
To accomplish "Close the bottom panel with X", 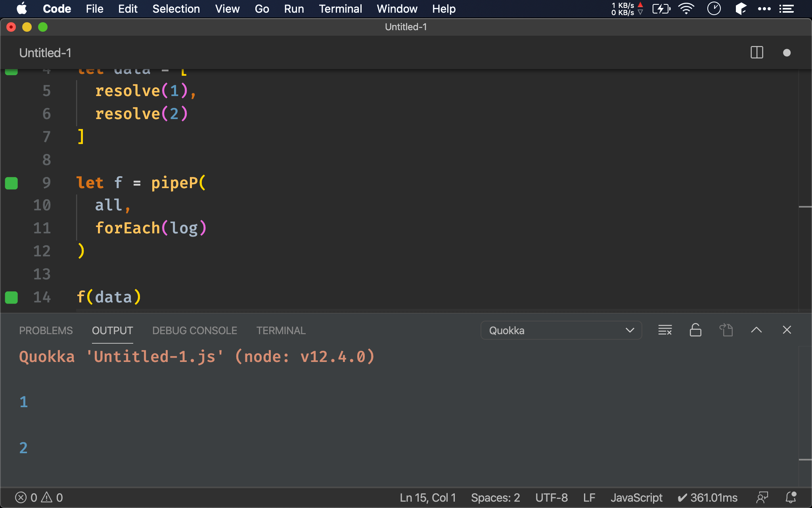I will click(x=787, y=330).
